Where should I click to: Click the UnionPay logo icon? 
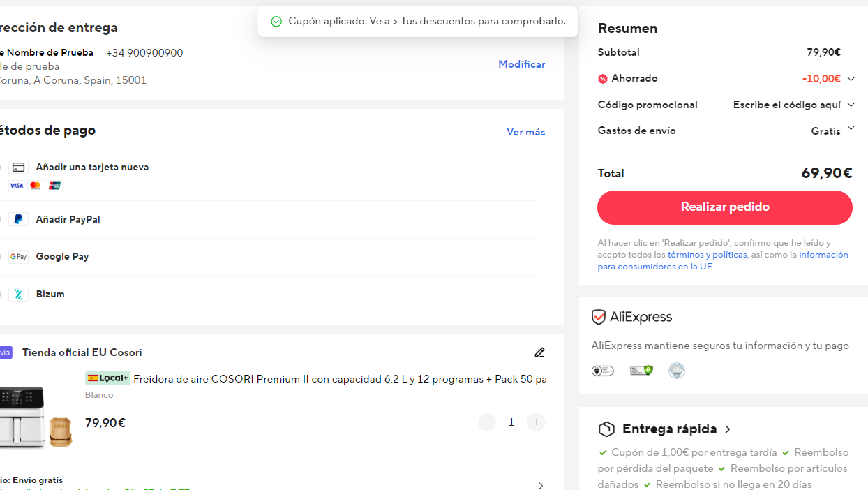click(x=55, y=186)
